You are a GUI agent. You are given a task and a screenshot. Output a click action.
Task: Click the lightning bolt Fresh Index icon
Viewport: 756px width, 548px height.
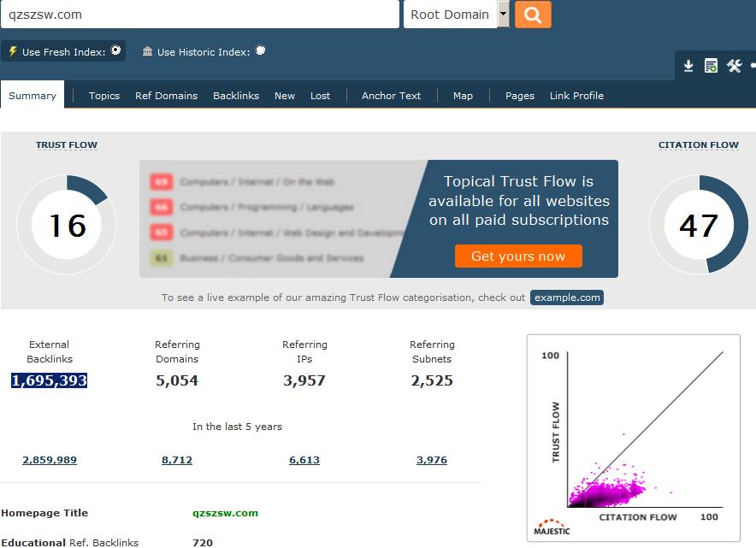(x=13, y=51)
